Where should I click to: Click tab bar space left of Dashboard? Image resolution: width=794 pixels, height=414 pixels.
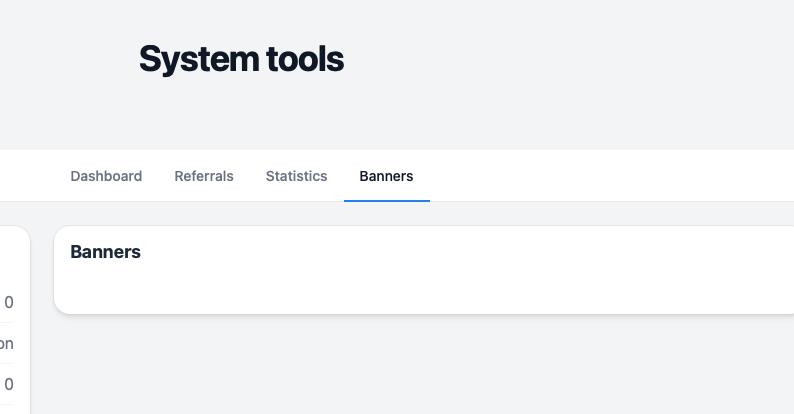[30, 176]
